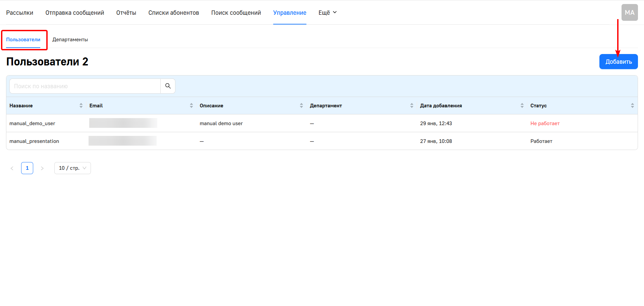644x306 pixels.
Task: Open Списки абонентов in navigation
Action: click(x=173, y=13)
